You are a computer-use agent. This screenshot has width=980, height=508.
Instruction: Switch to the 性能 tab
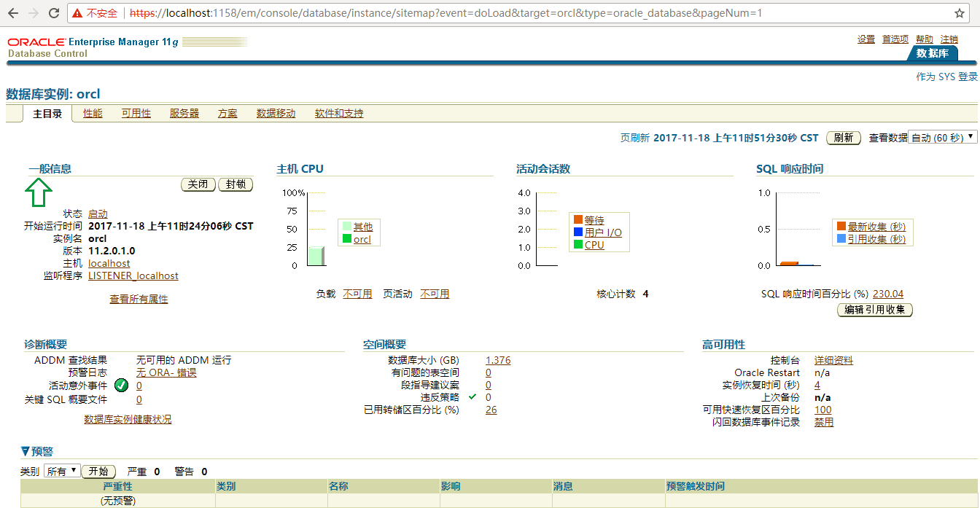[x=93, y=113]
